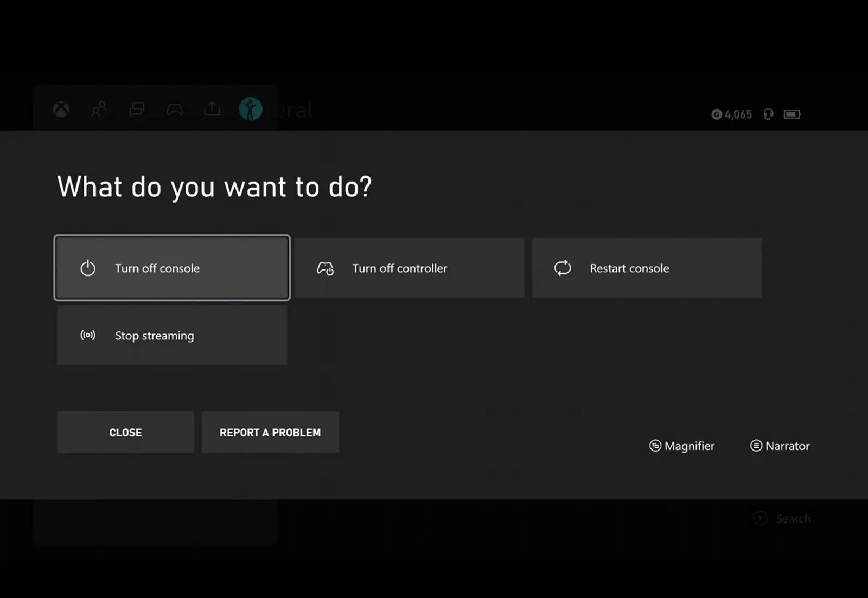
Task: Click the controller battery indicator icon
Action: (x=793, y=114)
